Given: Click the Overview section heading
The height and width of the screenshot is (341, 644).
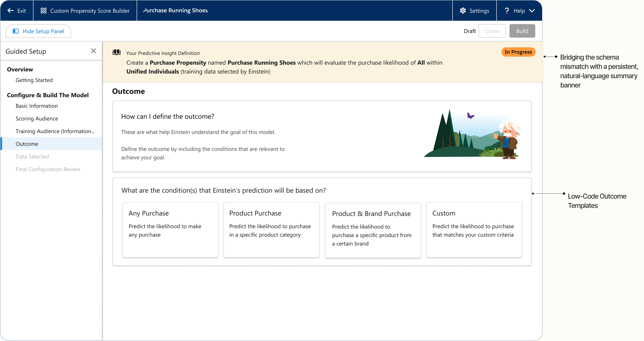Looking at the screenshot, I should (x=20, y=69).
